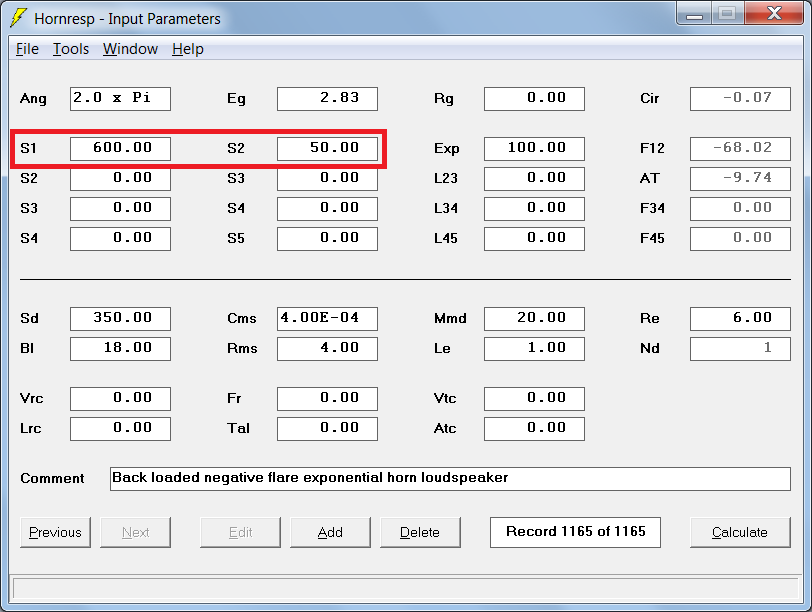The height and width of the screenshot is (612, 812).
Task: Open the Help menu
Action: pyautogui.click(x=188, y=49)
